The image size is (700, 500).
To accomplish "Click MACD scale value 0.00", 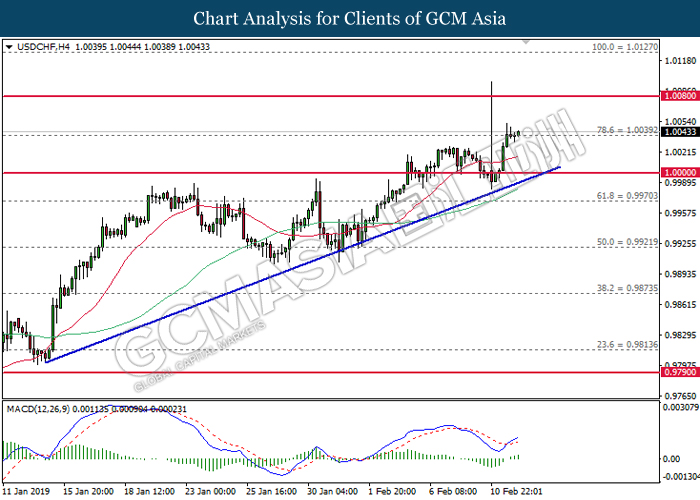I will click(671, 459).
